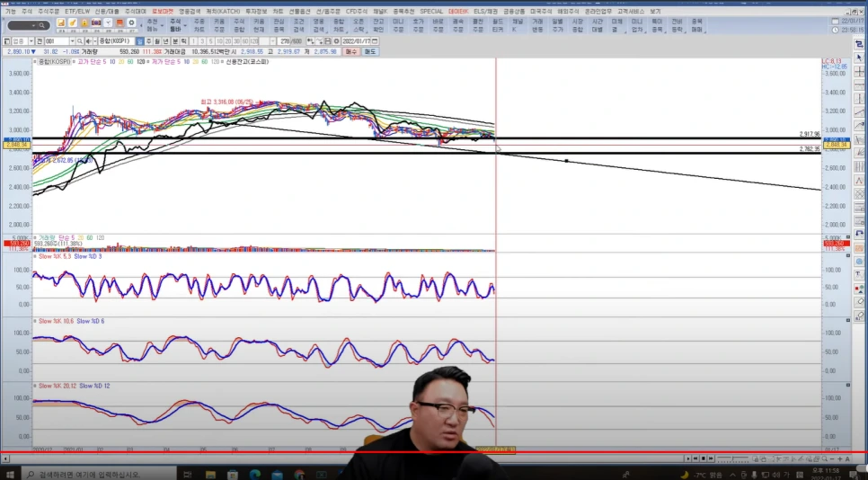This screenshot has width=868, height=480.
Task: Collapse the Slow %K 5,3 panel corner square
Action: [x=848, y=256]
